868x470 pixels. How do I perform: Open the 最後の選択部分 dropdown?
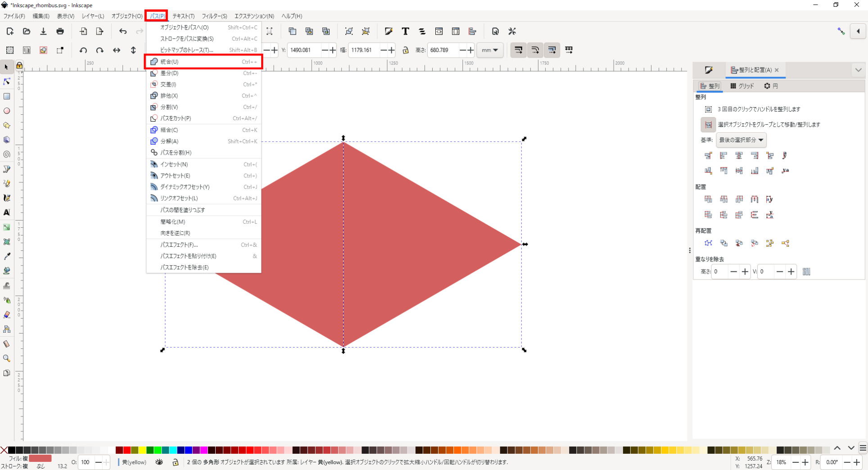coord(741,140)
